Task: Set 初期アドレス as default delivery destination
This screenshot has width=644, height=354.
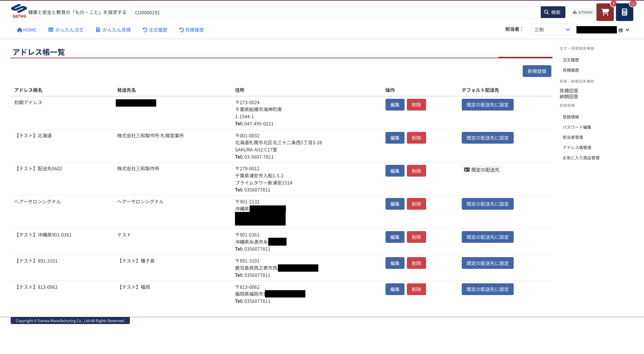Action: pos(488,105)
